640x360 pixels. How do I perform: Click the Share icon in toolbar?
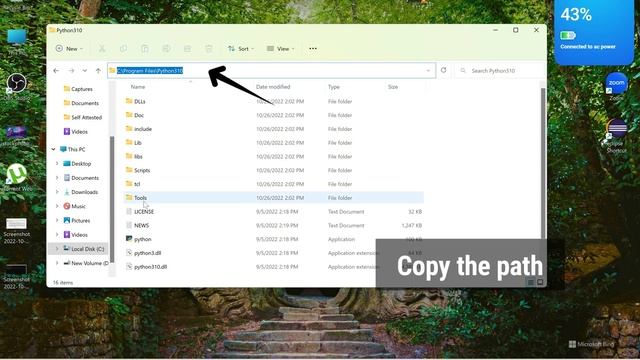(x=187, y=49)
